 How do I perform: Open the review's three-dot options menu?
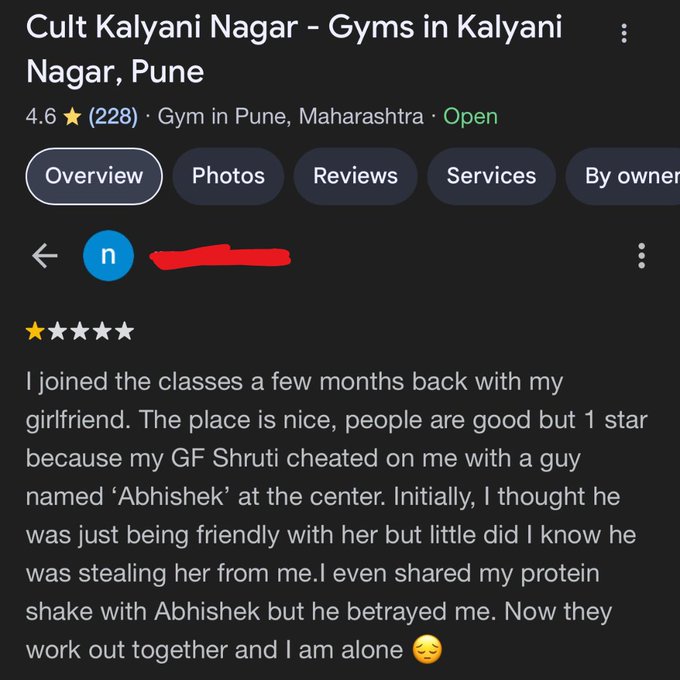(641, 256)
